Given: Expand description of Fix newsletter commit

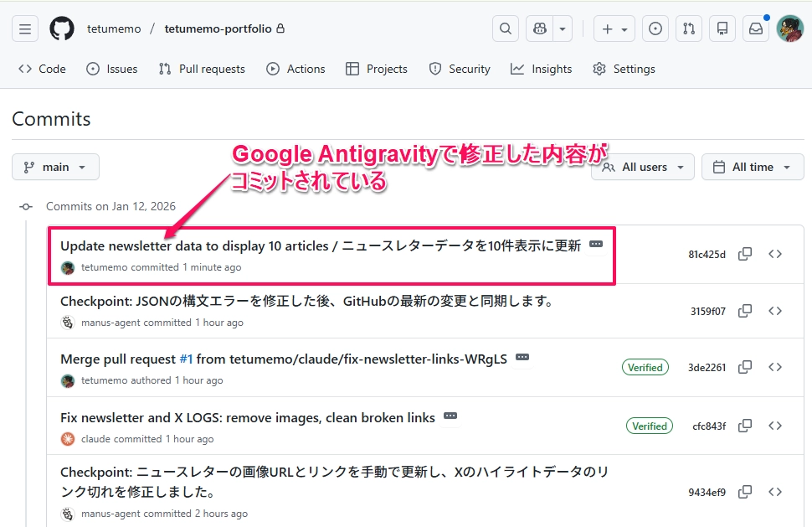Looking at the screenshot, I should point(450,416).
